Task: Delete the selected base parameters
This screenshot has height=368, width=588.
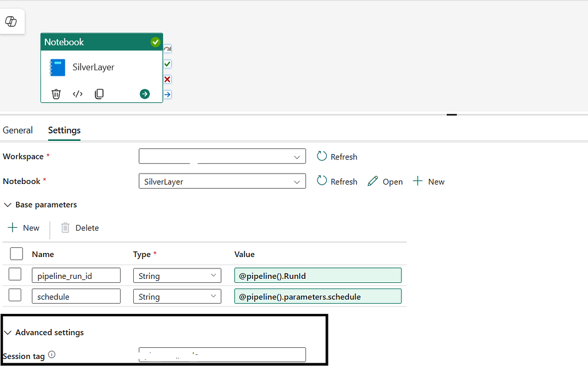Action: pyautogui.click(x=80, y=228)
